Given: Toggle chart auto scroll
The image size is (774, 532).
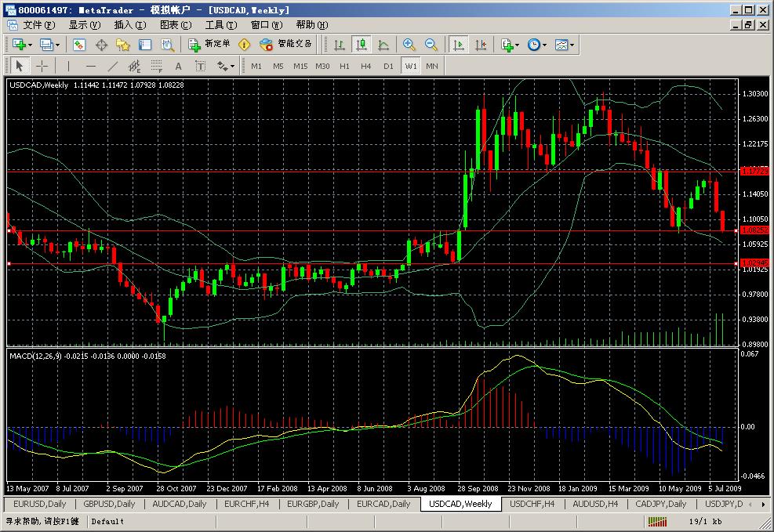Looking at the screenshot, I should [459, 45].
